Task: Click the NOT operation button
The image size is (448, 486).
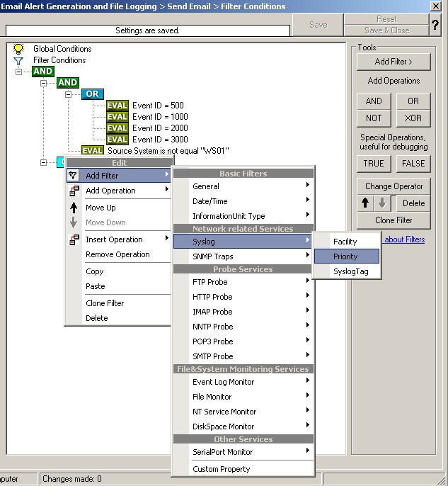Action: [x=374, y=118]
